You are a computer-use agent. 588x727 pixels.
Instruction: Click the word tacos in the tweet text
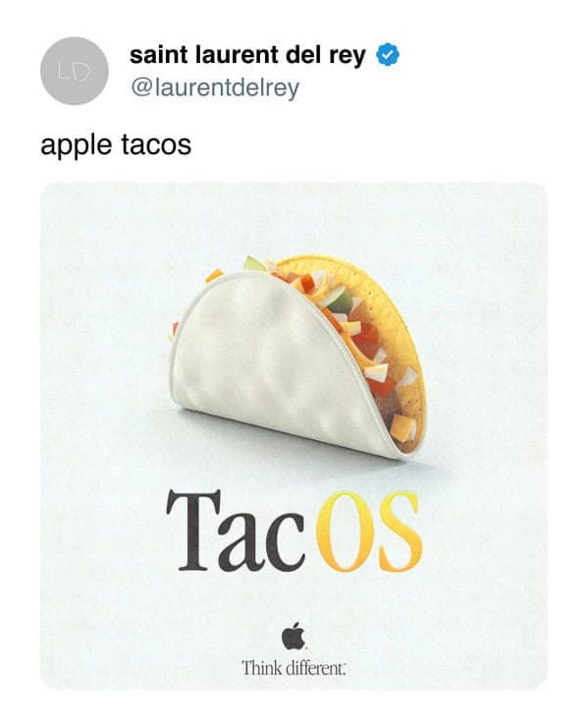point(156,144)
